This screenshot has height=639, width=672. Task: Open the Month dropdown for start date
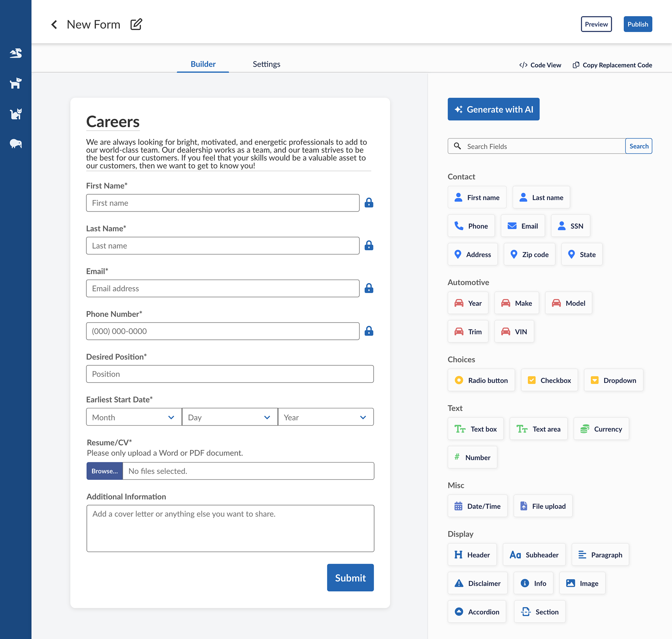(134, 417)
